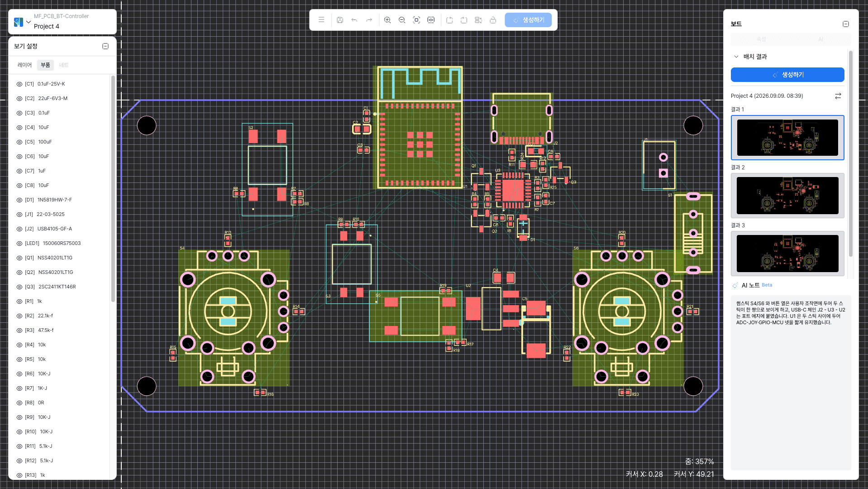
Task: Hide the R8 0R resistor
Action: click(19, 403)
